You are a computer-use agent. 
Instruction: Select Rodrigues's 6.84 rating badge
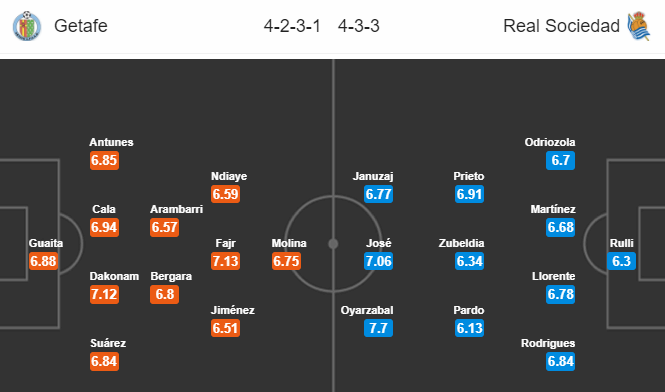coord(561,361)
